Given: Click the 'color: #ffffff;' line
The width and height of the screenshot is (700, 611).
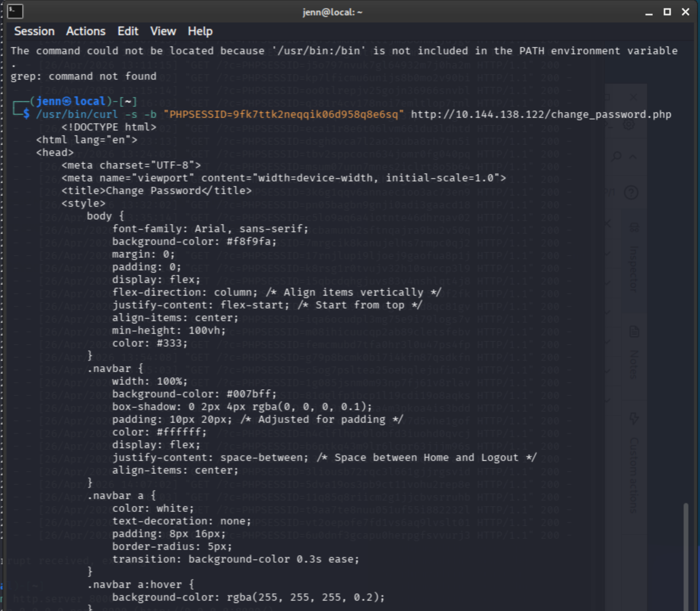Looking at the screenshot, I should [159, 432].
